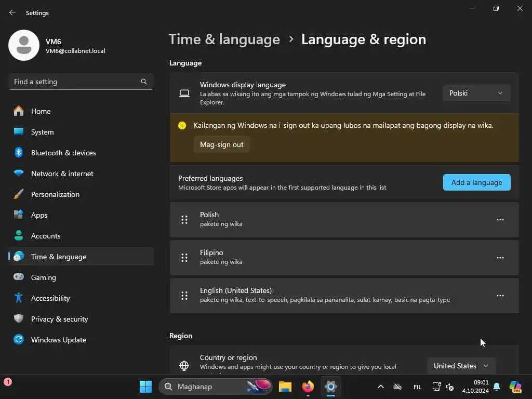Click the Maghanap taskbar search box
532x399 pixels.
(x=216, y=387)
